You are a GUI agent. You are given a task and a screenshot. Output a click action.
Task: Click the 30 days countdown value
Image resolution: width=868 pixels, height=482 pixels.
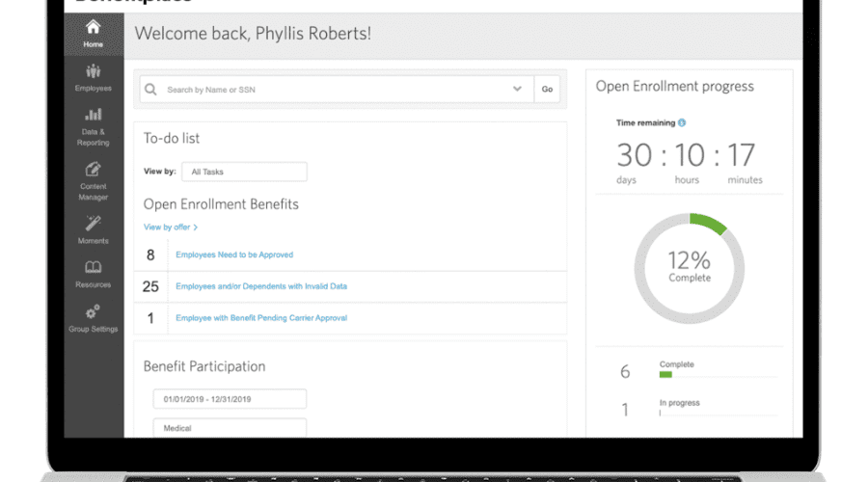(635, 155)
